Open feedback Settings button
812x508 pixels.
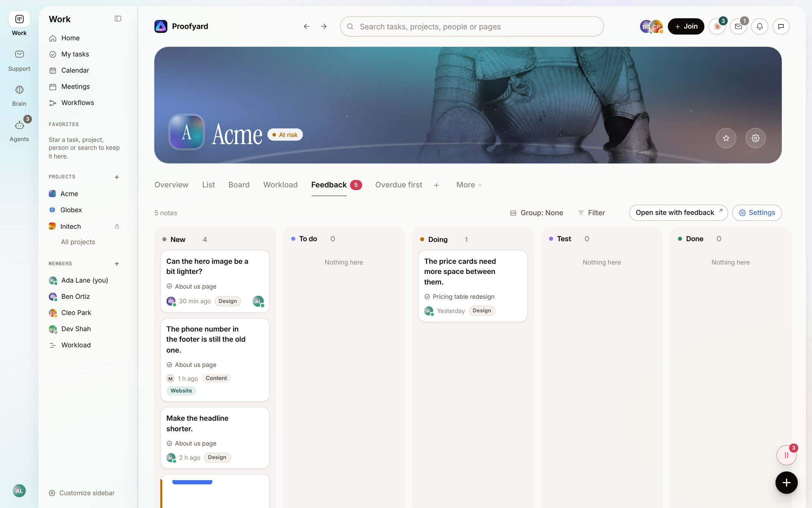757,213
